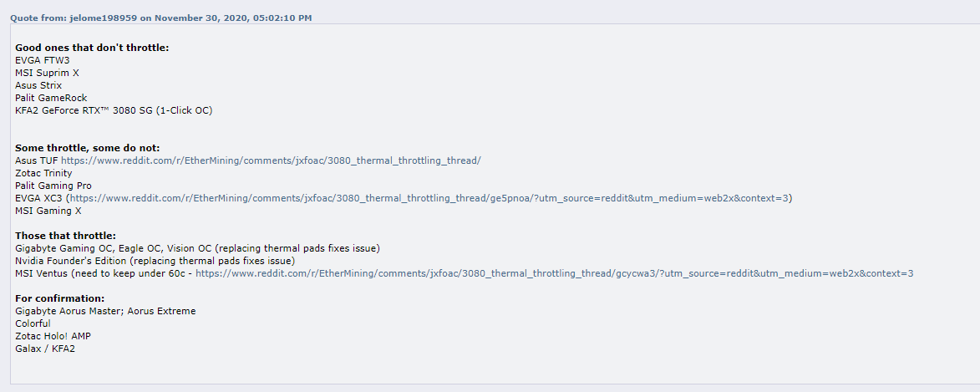980x392 pixels.
Task: Click the 'Palit GameRock' line
Action: 51,98
